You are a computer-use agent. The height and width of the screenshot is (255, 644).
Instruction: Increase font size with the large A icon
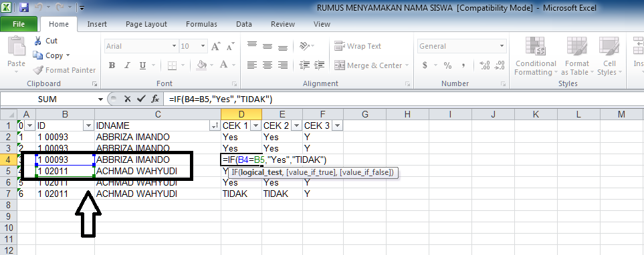pyautogui.click(x=215, y=46)
